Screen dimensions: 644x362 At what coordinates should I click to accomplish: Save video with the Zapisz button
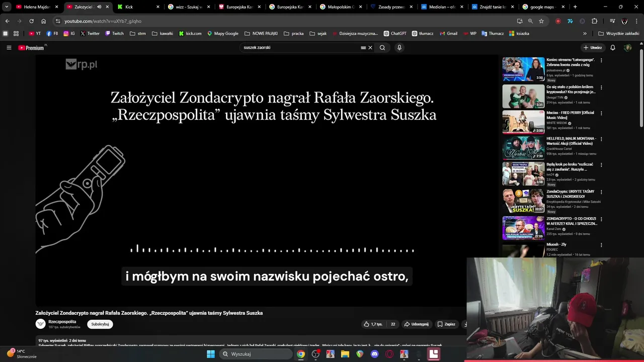click(x=446, y=324)
